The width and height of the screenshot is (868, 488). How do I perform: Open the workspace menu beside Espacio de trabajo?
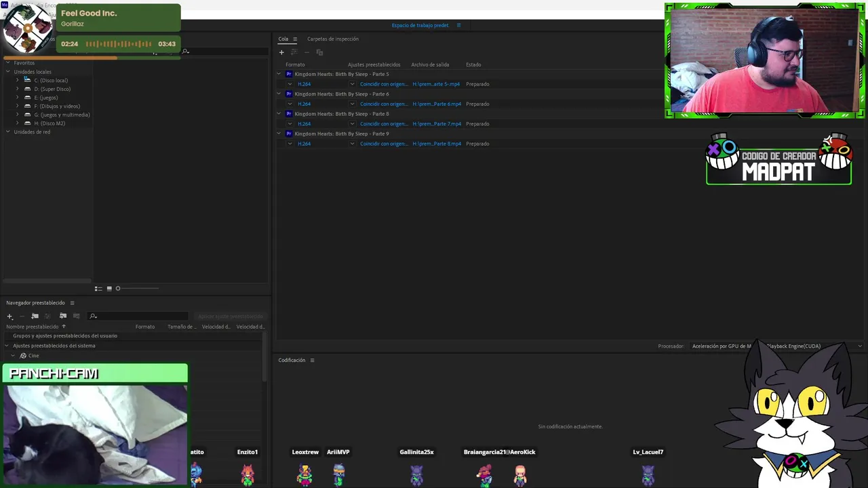click(x=458, y=25)
